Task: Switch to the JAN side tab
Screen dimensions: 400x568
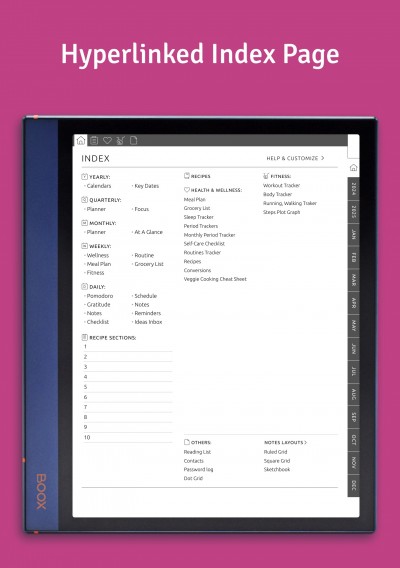Action: coord(354,235)
